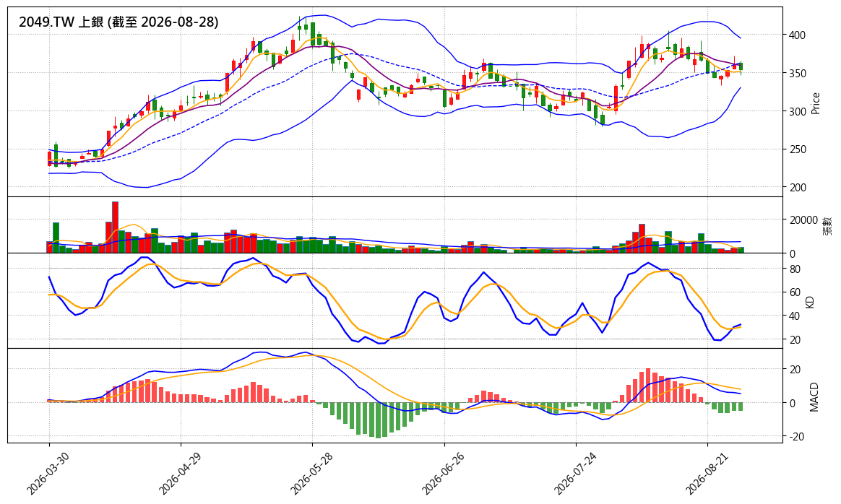Select the 80 tick on KD axis

[795, 269]
